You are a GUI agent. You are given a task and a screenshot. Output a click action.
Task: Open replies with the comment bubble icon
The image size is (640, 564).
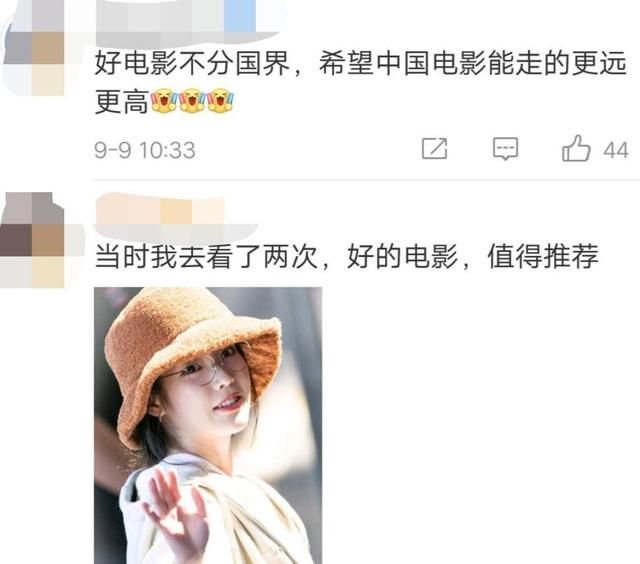pyautogui.click(x=505, y=149)
